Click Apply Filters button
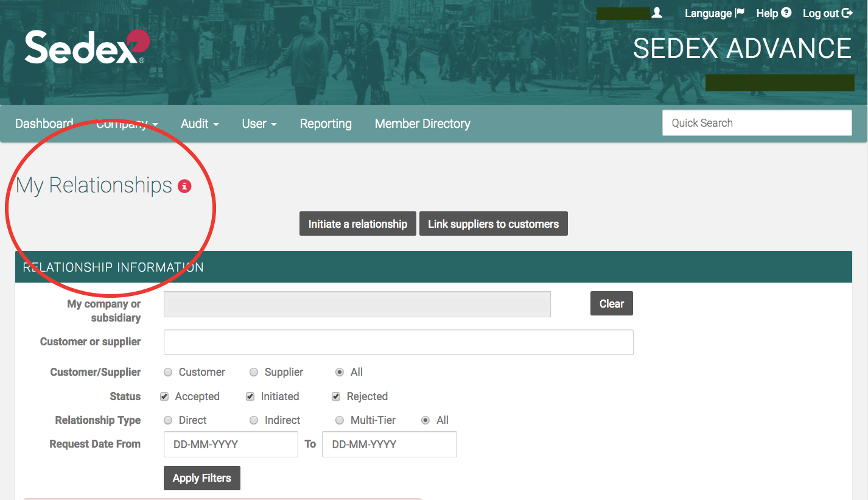 pyautogui.click(x=202, y=478)
